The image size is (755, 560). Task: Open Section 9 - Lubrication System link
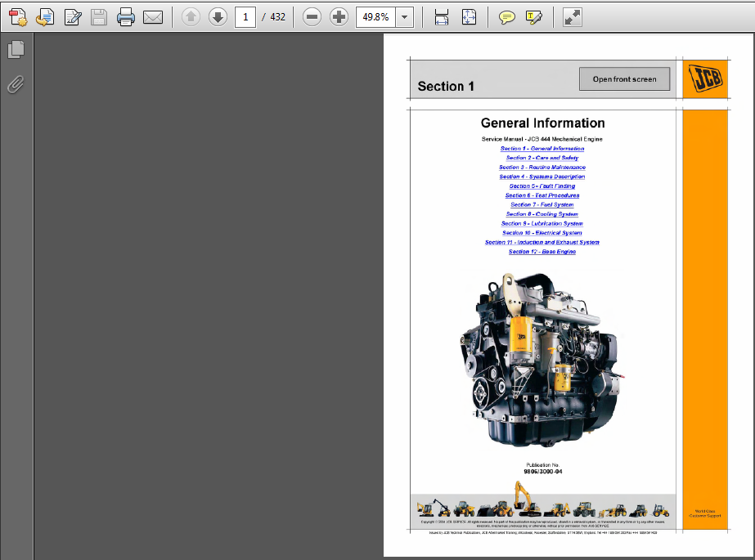coord(542,223)
